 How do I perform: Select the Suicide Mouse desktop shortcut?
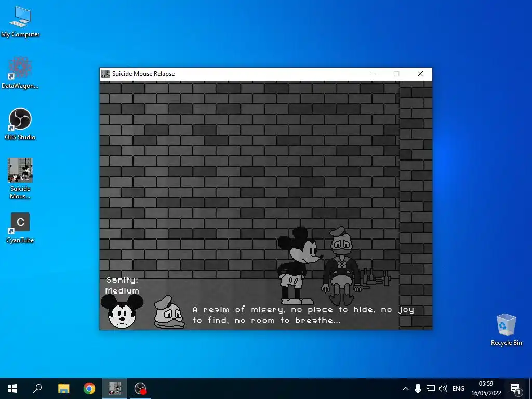(x=20, y=179)
